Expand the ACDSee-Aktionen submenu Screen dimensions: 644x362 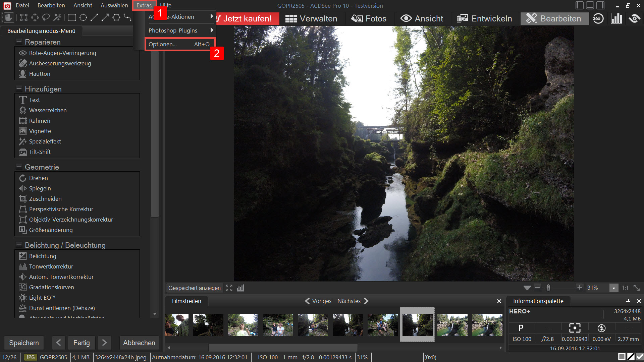180,17
